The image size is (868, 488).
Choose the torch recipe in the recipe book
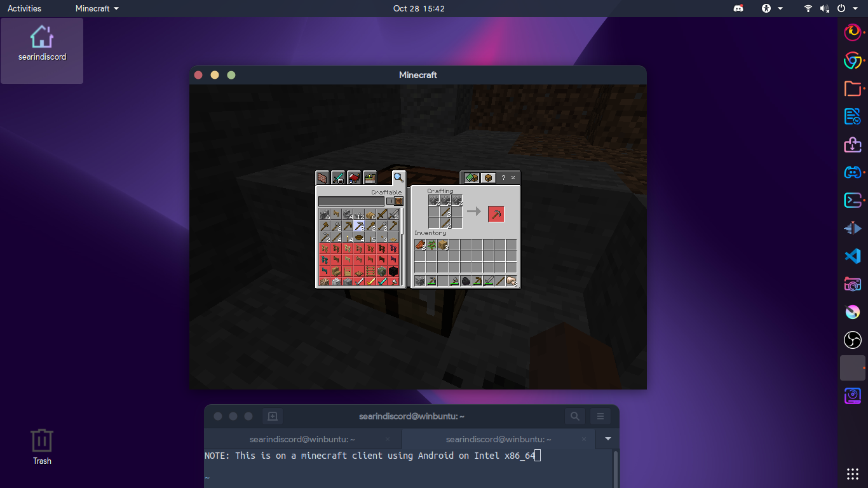click(348, 238)
